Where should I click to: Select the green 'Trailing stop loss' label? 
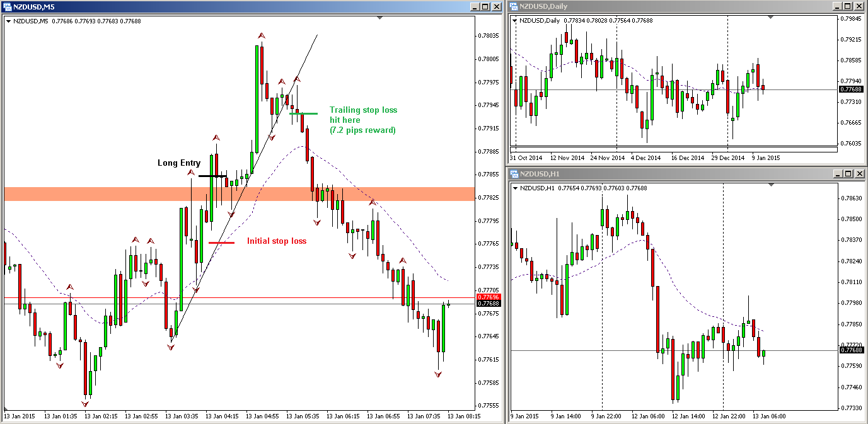[364, 110]
